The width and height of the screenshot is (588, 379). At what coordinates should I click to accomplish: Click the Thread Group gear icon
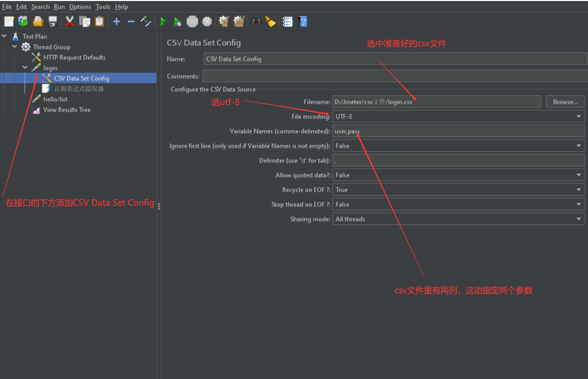point(26,47)
